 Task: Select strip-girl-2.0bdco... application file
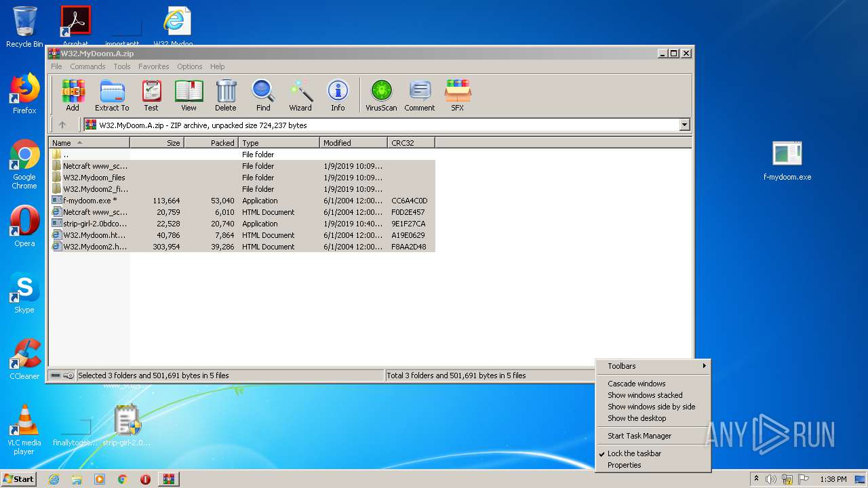[242, 224]
